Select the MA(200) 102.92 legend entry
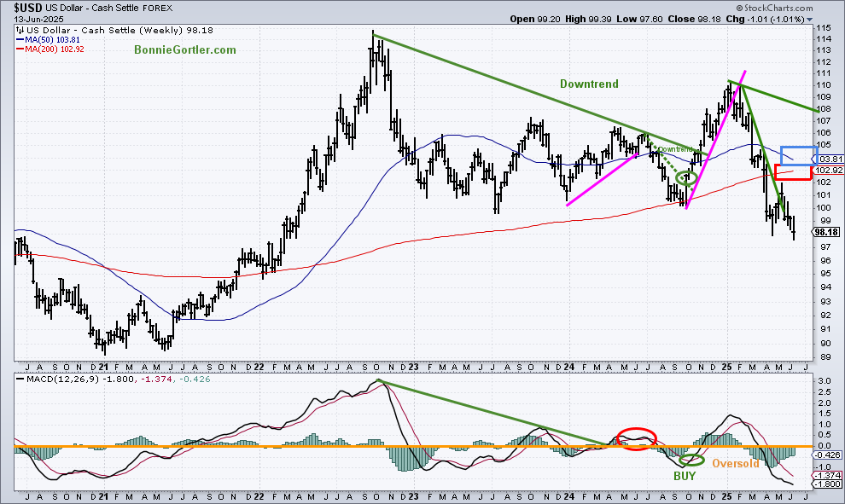The image size is (845, 504). pos(50,49)
